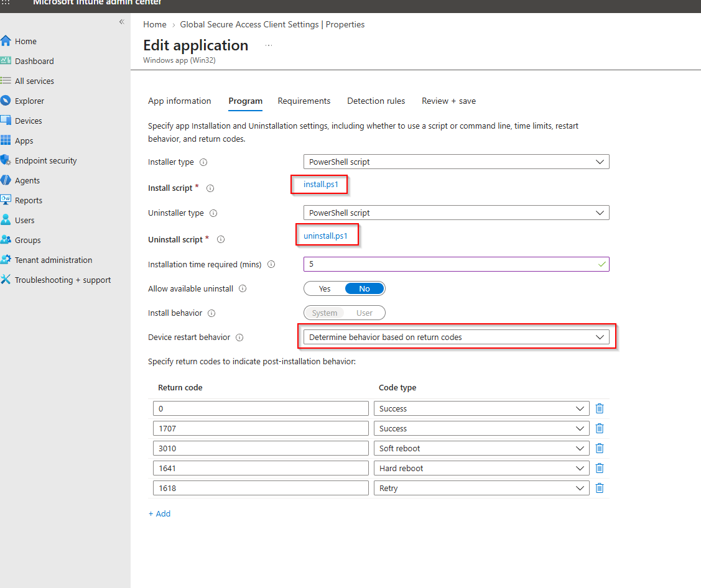
Task: Show info tooltip for Uninstall script
Action: pyautogui.click(x=221, y=239)
